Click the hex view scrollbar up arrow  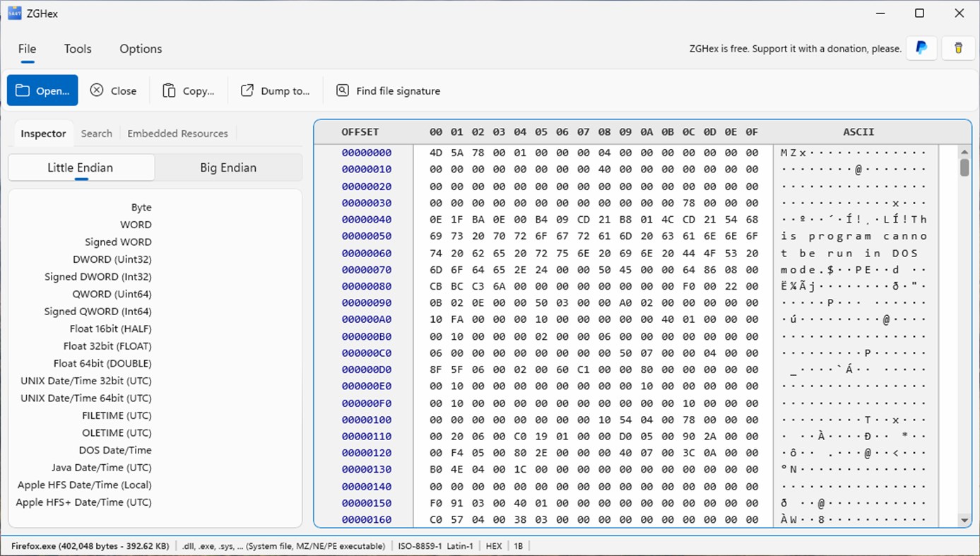pyautogui.click(x=964, y=153)
